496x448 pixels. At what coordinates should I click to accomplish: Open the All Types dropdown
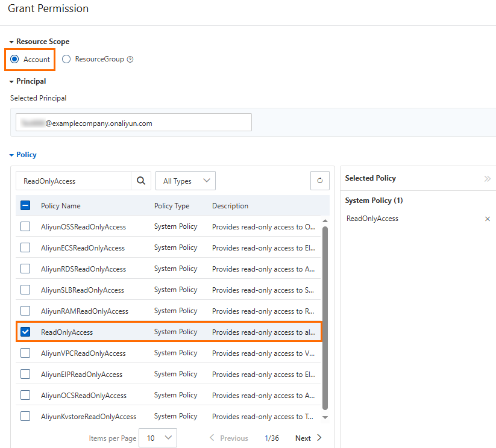[185, 181]
